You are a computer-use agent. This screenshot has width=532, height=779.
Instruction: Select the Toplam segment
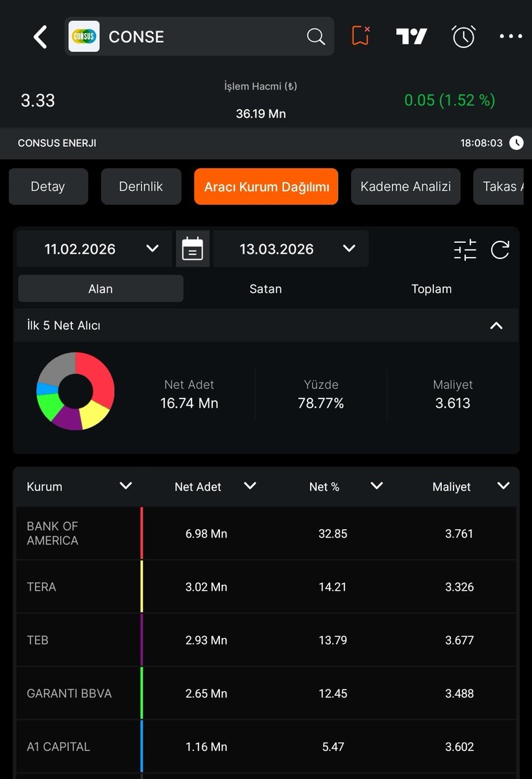431,289
